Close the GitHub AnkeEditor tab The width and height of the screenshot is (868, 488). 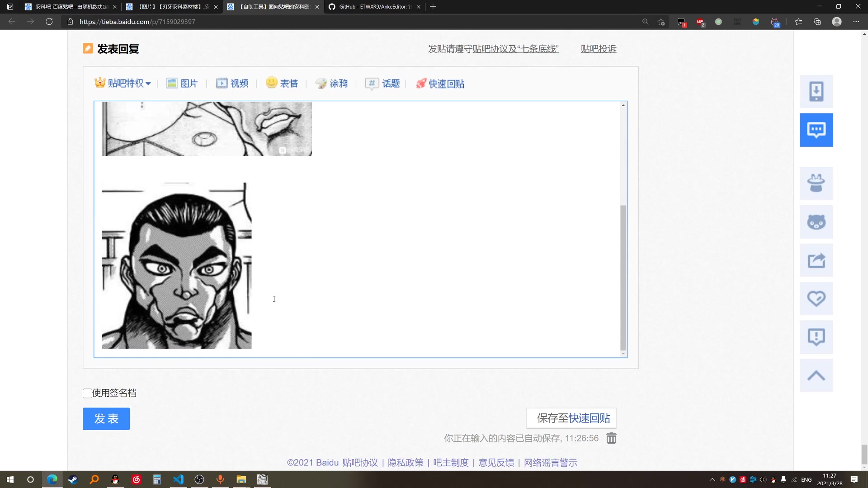click(418, 7)
